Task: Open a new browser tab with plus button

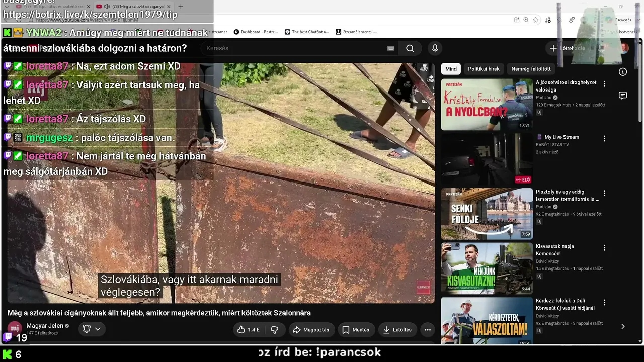Action: [181, 7]
